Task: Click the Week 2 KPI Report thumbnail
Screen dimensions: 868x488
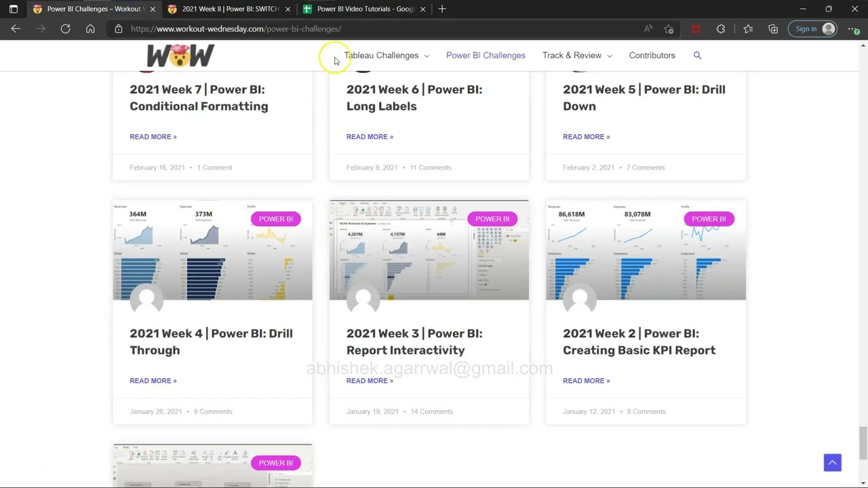Action: (x=646, y=250)
